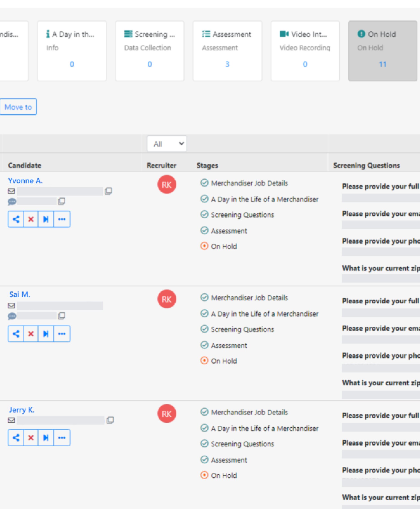Click the Screening Questions column header
420x509 pixels.
tap(366, 165)
